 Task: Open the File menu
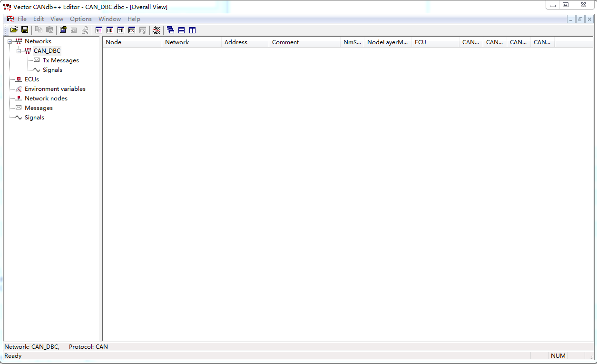tap(22, 19)
